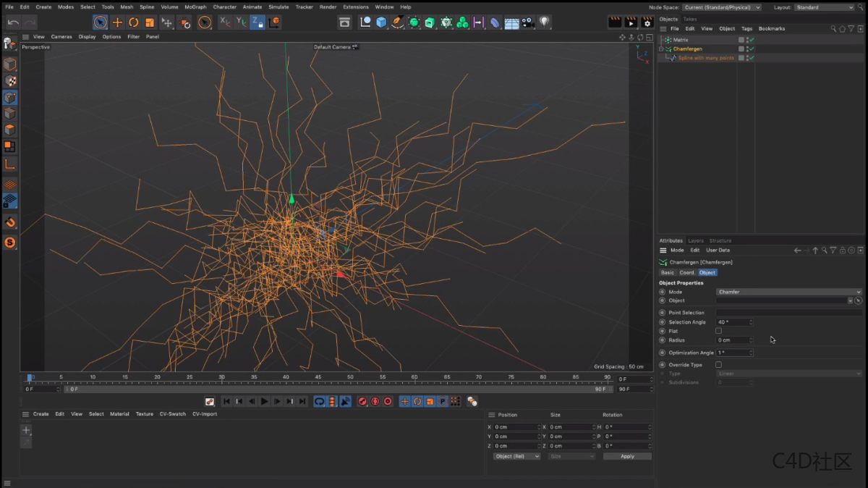Switch to the Coord. tab in Attributes

[x=686, y=272]
